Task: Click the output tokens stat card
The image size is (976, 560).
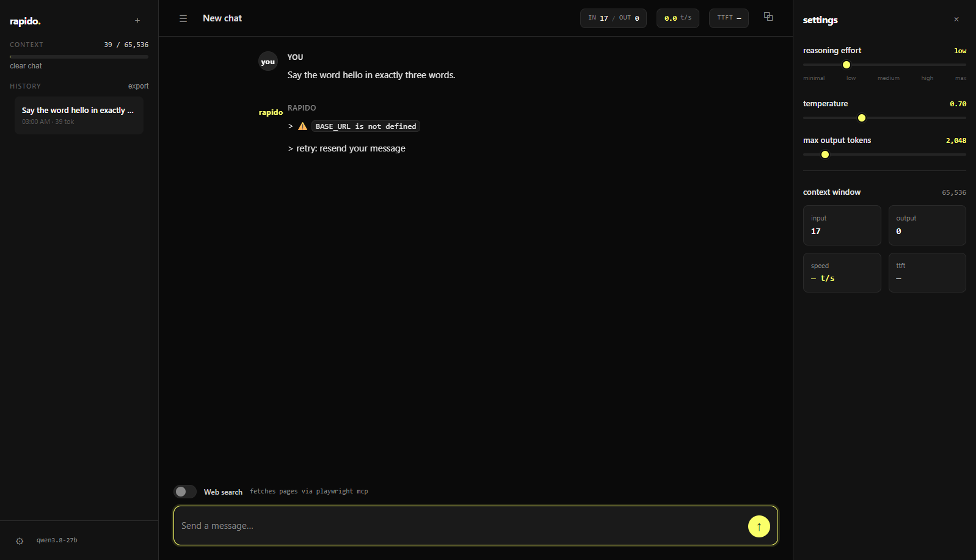Action: 927,225
